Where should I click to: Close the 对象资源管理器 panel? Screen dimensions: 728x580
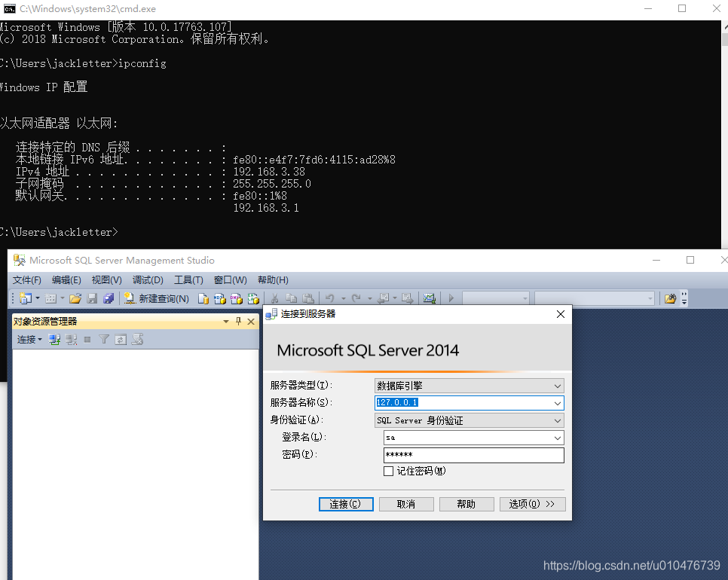(251, 321)
